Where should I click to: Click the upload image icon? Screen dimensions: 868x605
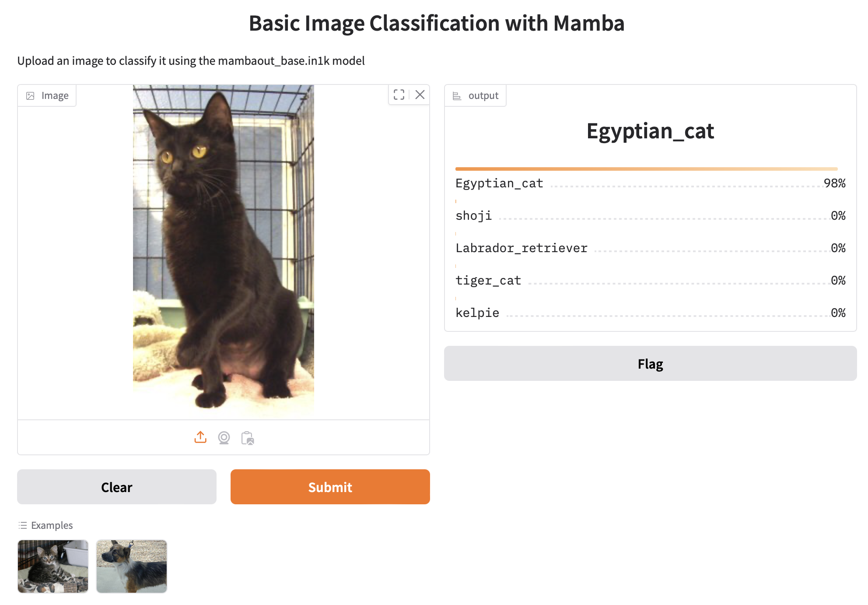tap(200, 437)
